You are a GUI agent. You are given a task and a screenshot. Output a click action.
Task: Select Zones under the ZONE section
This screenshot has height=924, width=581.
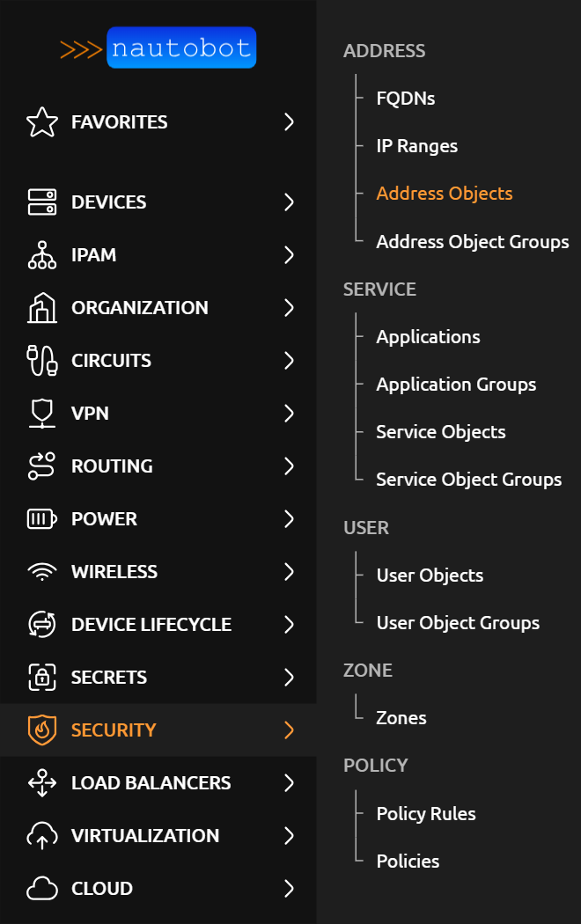(x=401, y=717)
